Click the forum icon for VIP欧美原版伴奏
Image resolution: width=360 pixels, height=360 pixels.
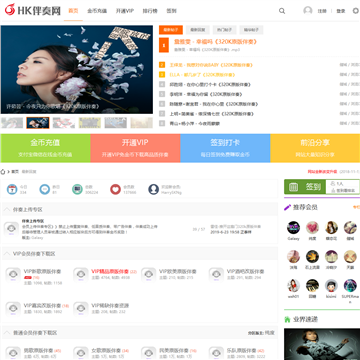pyautogui.click(x=149, y=275)
